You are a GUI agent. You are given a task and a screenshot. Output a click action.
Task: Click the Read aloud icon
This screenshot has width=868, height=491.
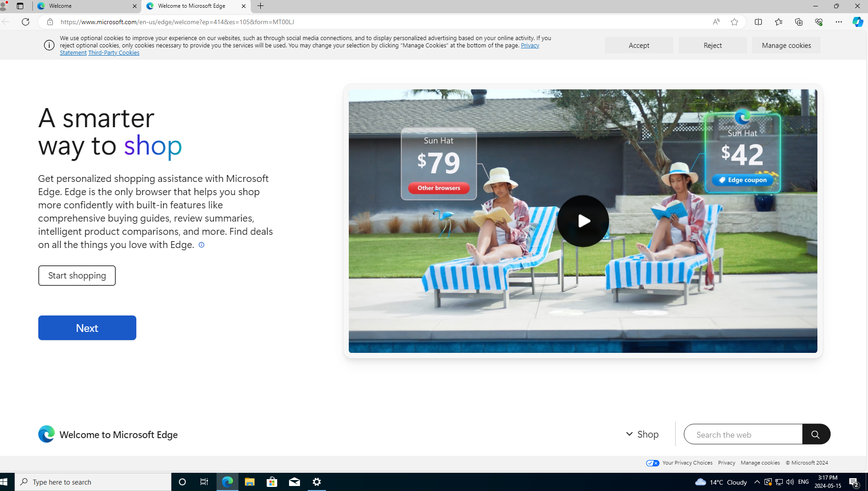(716, 22)
